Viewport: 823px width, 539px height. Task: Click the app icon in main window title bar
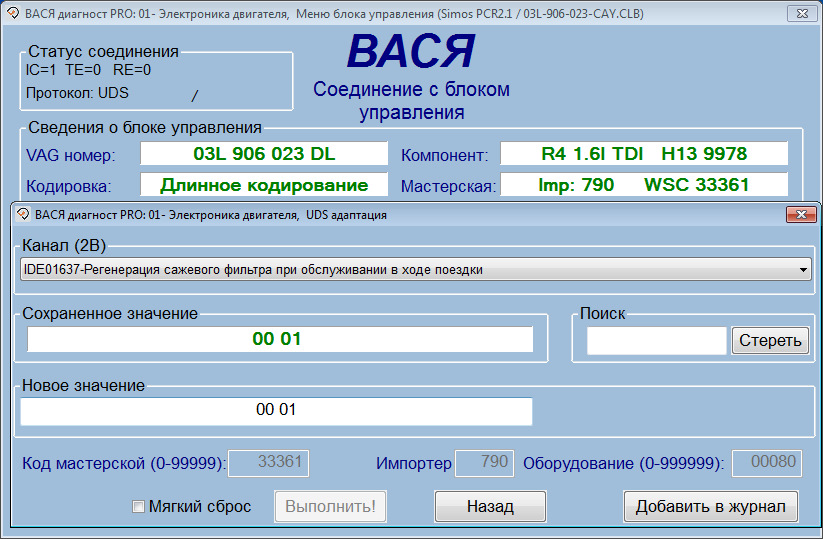pyautogui.click(x=13, y=13)
